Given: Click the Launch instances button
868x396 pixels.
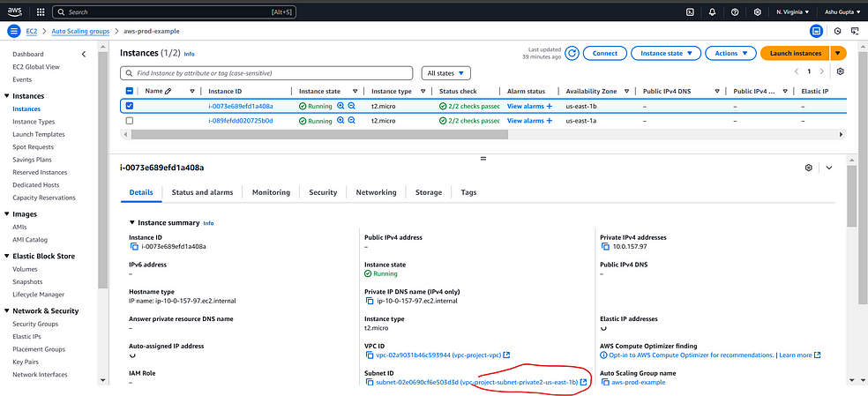Looking at the screenshot, I should [x=795, y=53].
